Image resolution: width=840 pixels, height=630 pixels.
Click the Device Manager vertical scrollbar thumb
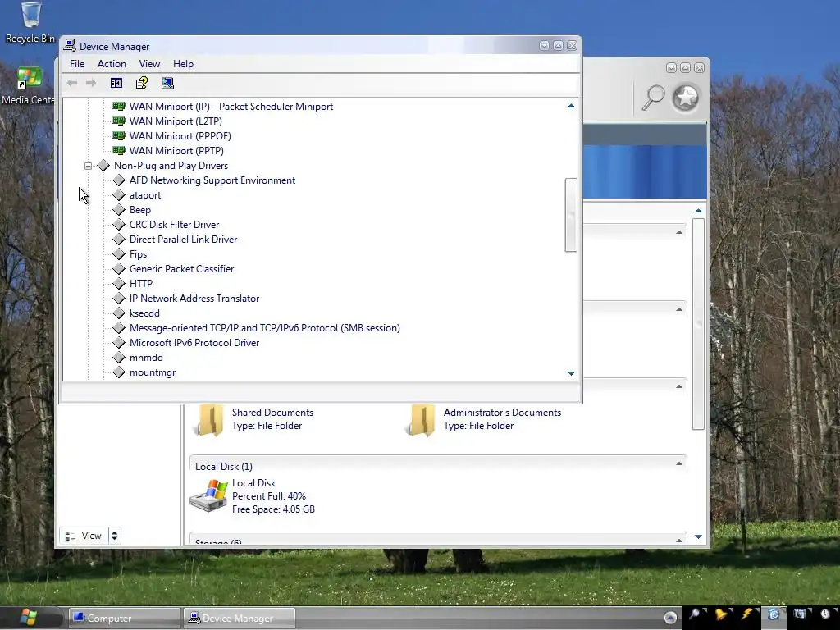coord(571,215)
